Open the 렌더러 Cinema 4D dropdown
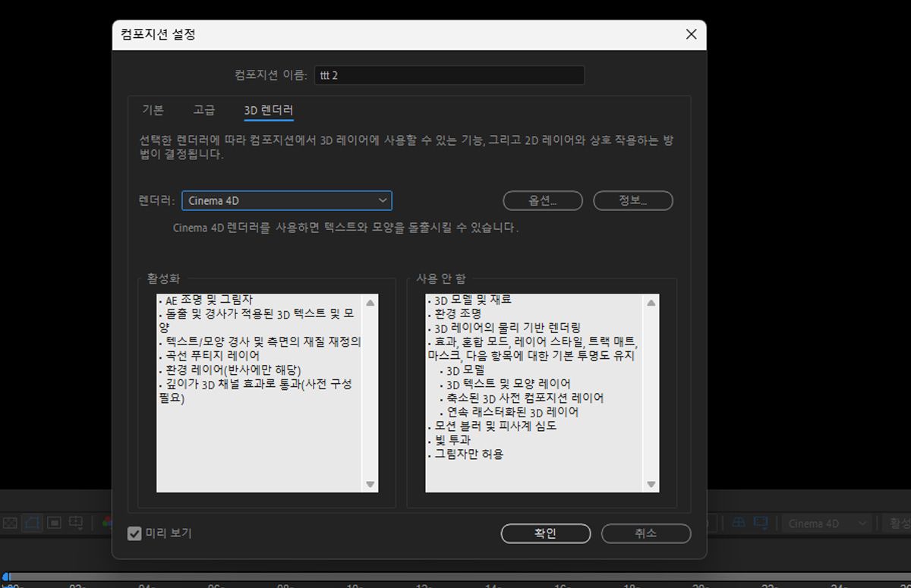The height and width of the screenshot is (588, 911). 287,200
